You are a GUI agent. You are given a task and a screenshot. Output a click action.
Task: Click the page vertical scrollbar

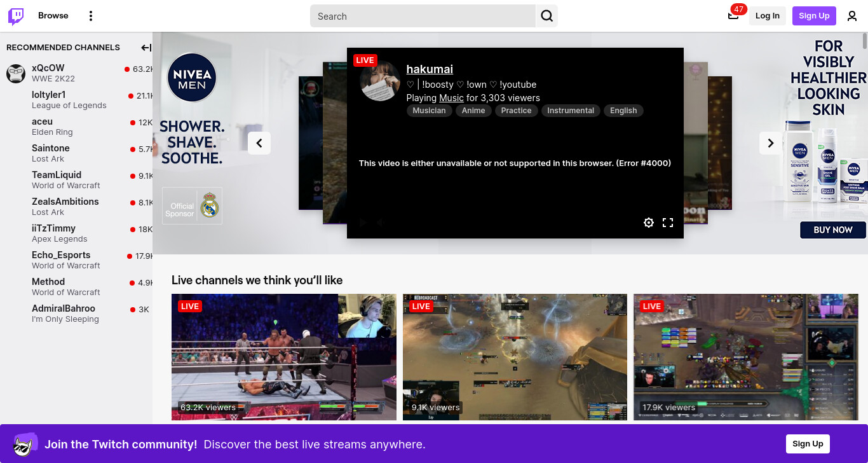tap(865, 41)
